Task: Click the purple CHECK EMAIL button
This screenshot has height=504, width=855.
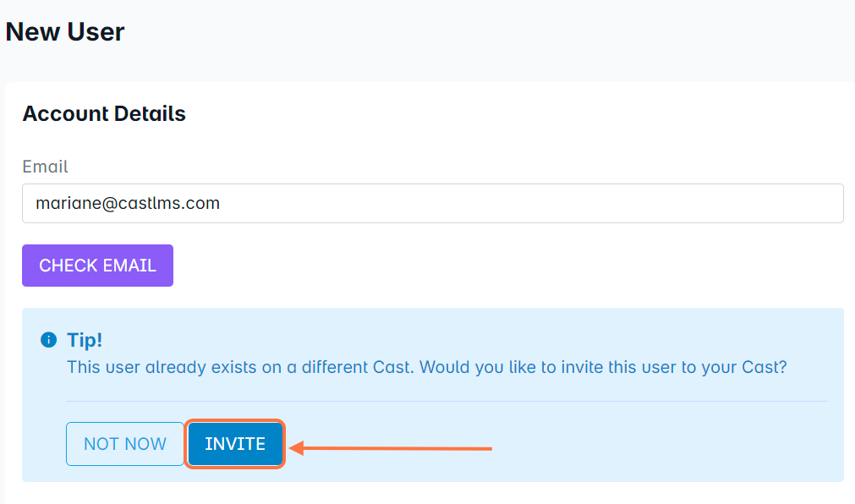Action: coord(97,266)
